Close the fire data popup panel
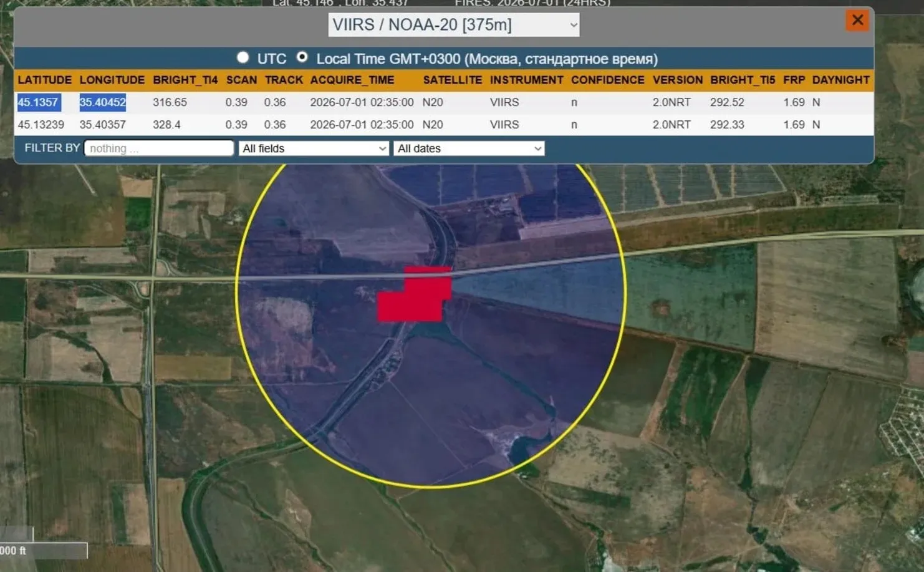Screen dimensions: 924x572 pos(857,21)
